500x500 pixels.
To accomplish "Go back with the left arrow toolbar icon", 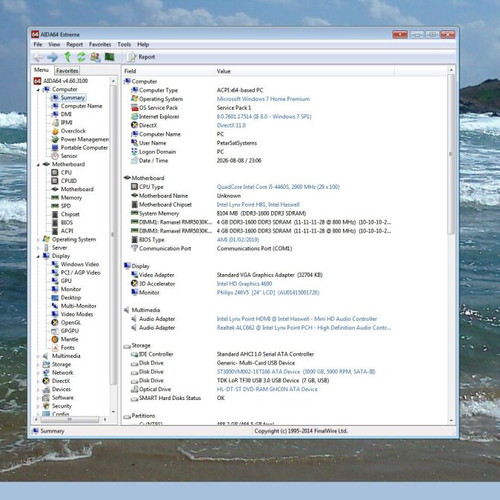I will [x=38, y=57].
